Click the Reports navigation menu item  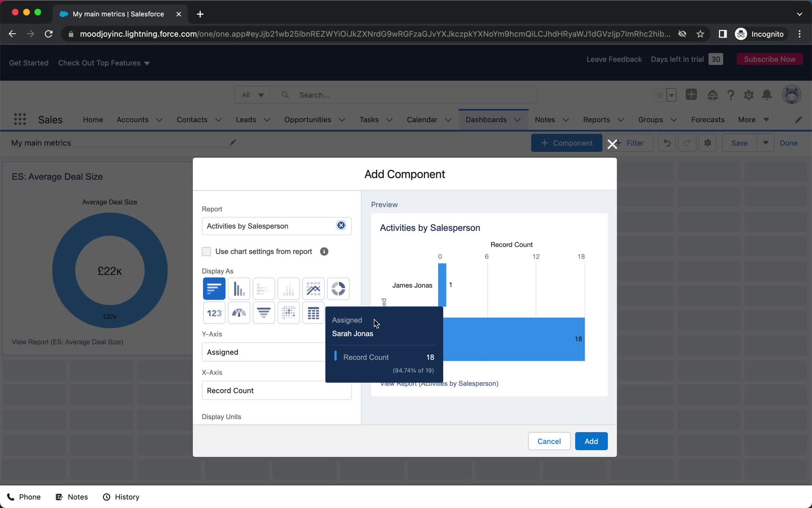pyautogui.click(x=596, y=119)
